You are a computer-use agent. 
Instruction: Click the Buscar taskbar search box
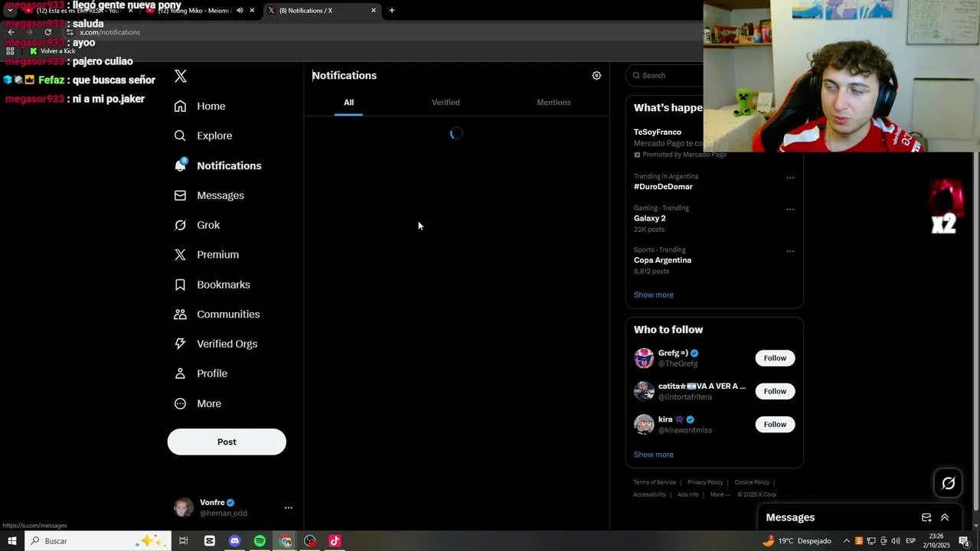96,541
